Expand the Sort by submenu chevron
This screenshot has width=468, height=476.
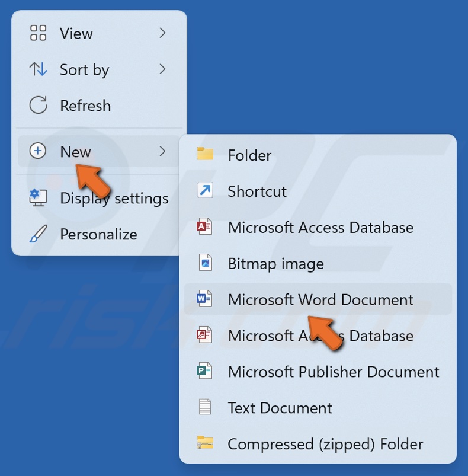[162, 69]
